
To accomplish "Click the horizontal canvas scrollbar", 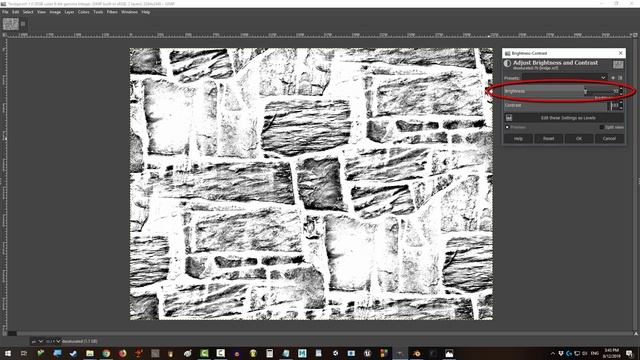I will pos(320,334).
